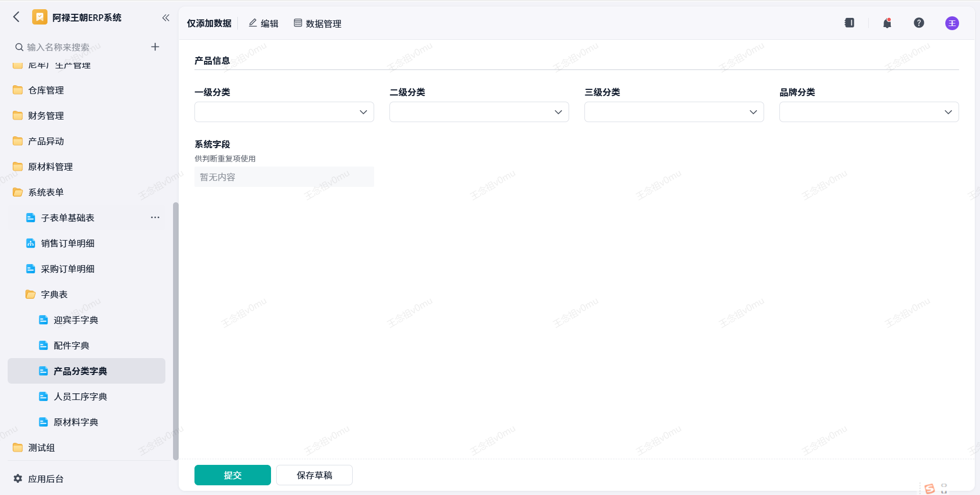Open 应用后台 link
980x495 pixels.
(x=46, y=479)
